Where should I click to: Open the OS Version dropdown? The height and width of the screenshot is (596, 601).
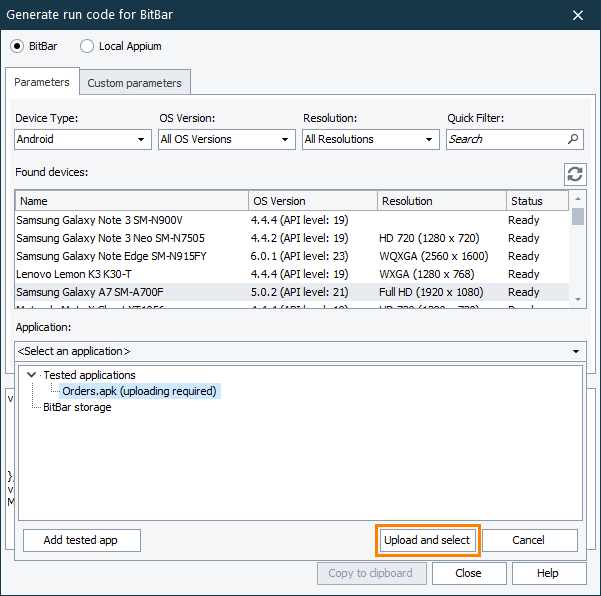click(x=227, y=139)
